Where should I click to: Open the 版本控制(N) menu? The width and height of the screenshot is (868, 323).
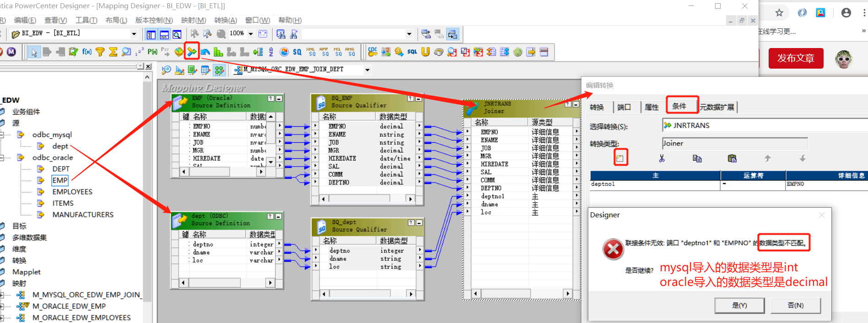click(x=154, y=20)
